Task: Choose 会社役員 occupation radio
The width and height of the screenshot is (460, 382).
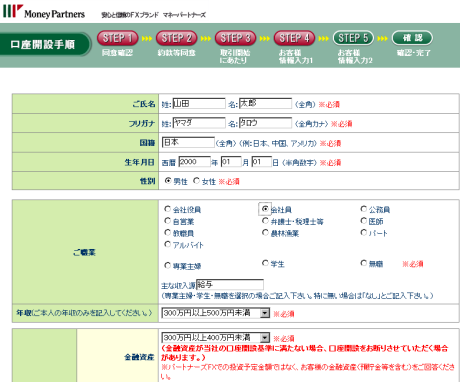Action: (x=167, y=209)
